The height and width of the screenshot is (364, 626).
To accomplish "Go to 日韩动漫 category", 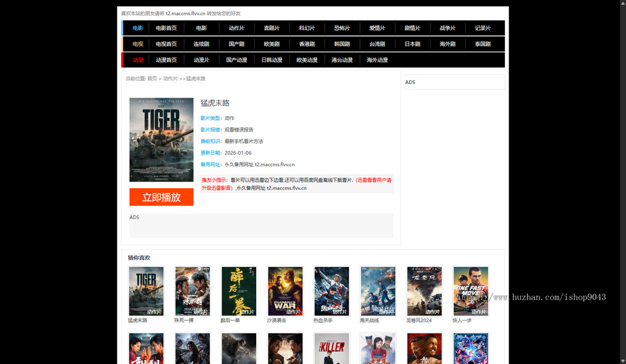I will click(271, 60).
